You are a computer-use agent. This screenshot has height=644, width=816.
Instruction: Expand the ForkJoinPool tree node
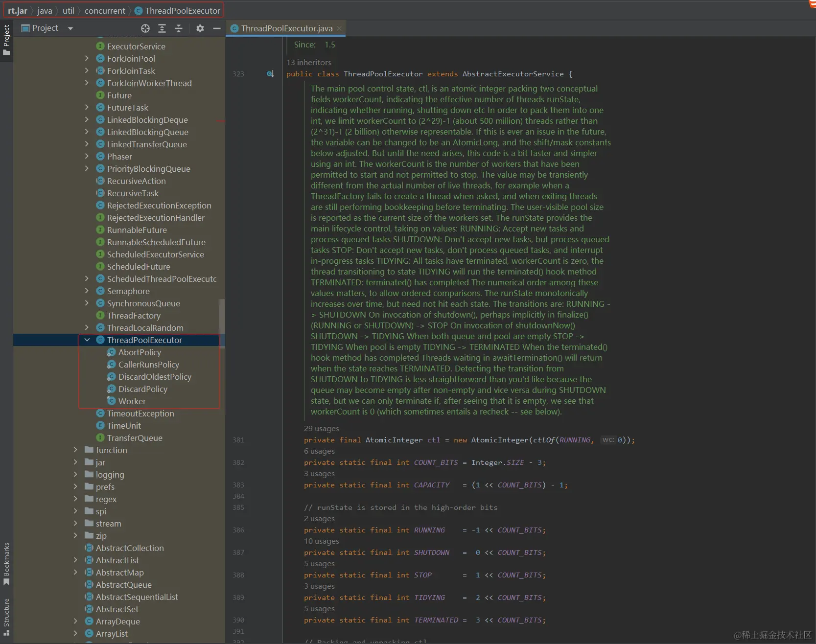click(x=87, y=58)
